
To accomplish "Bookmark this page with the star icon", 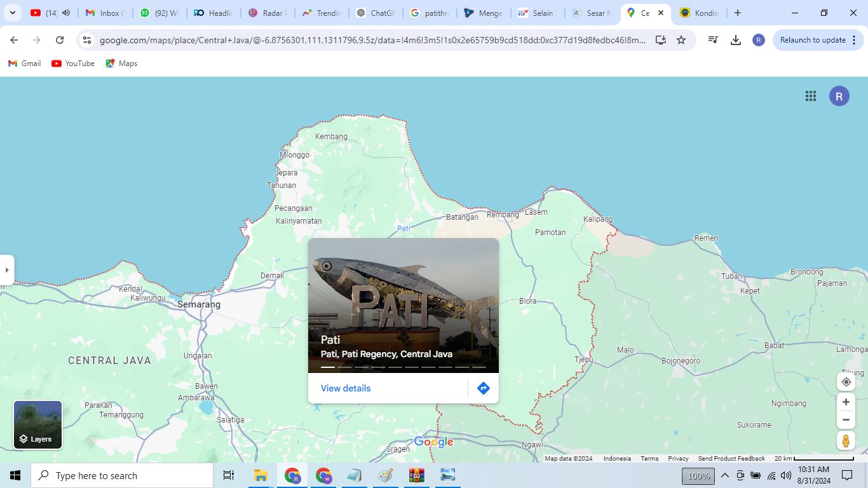I will 681,40.
